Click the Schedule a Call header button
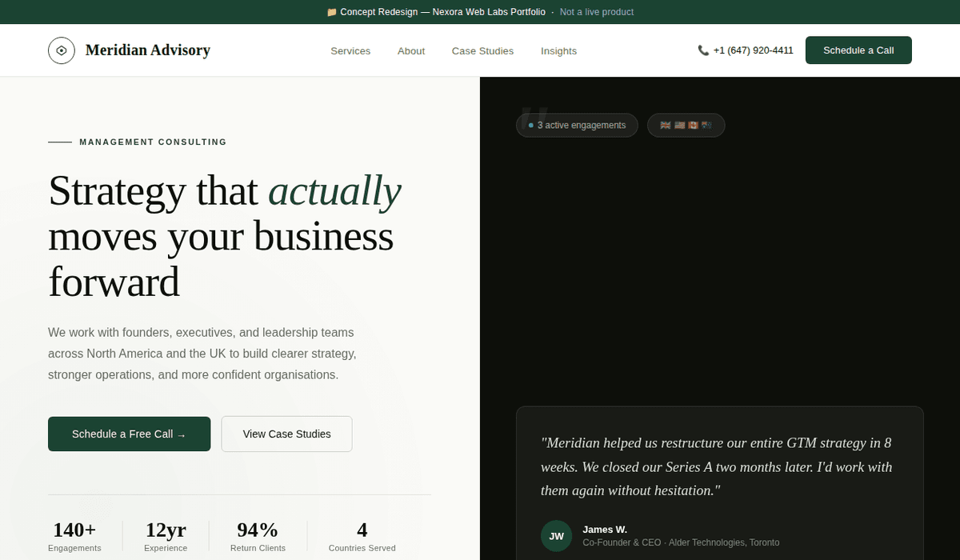Screen dimensions: 960x560 [x=858, y=50]
